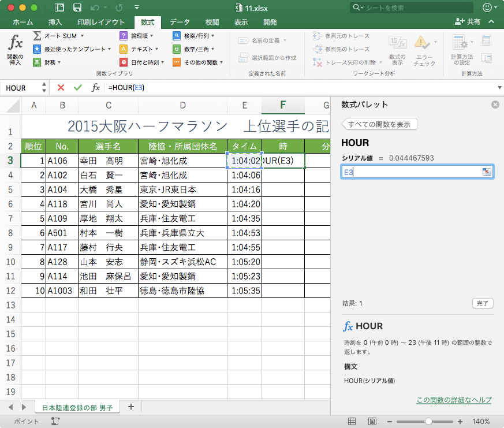Click the 完了 button
This screenshot has width=504, height=428.
coord(483,303)
